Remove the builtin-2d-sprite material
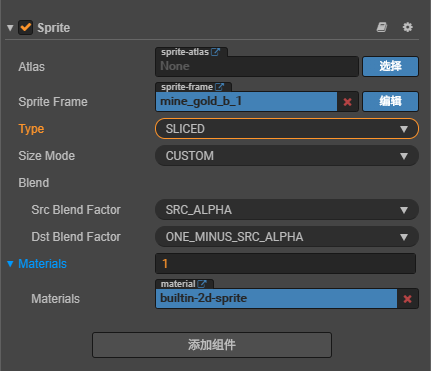Viewport: 431px width, 371px height. (407, 299)
